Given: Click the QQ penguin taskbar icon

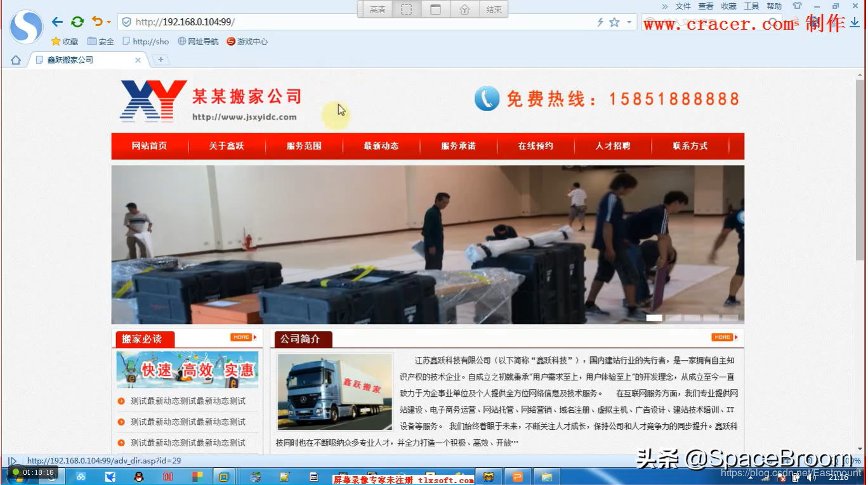Looking at the screenshot, I should tap(138, 477).
